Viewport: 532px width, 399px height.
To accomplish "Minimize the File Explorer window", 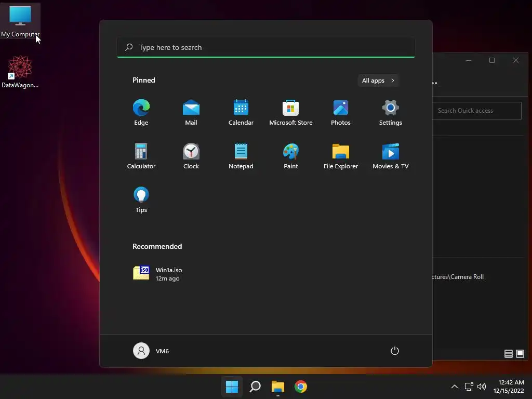I will click(x=469, y=60).
